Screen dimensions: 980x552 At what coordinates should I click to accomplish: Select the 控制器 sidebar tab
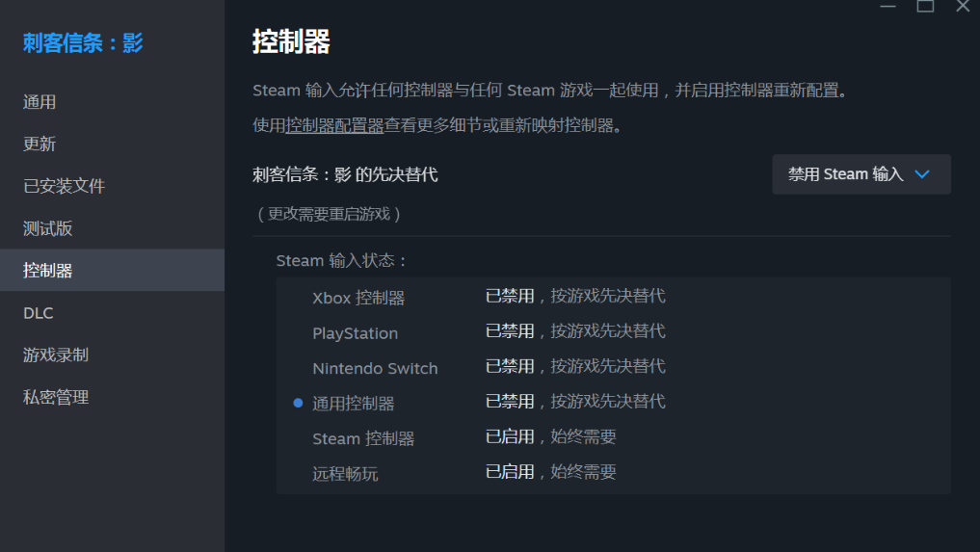[x=47, y=271]
